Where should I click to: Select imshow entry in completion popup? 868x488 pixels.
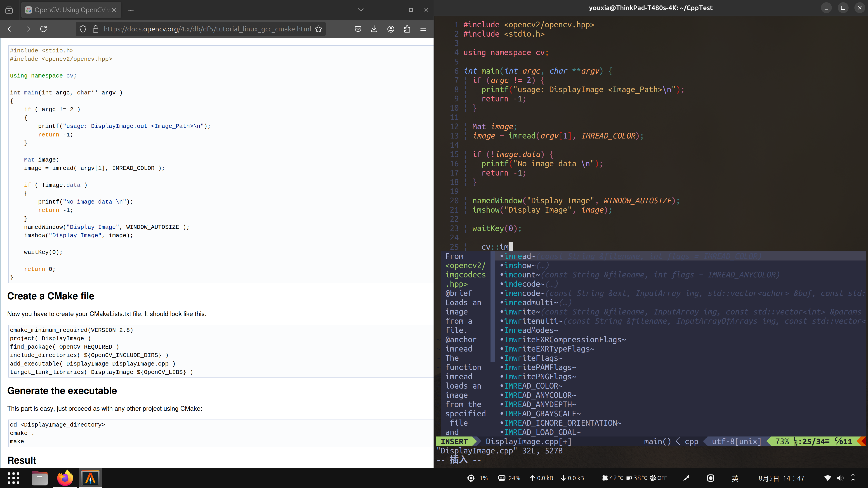pyautogui.click(x=519, y=266)
